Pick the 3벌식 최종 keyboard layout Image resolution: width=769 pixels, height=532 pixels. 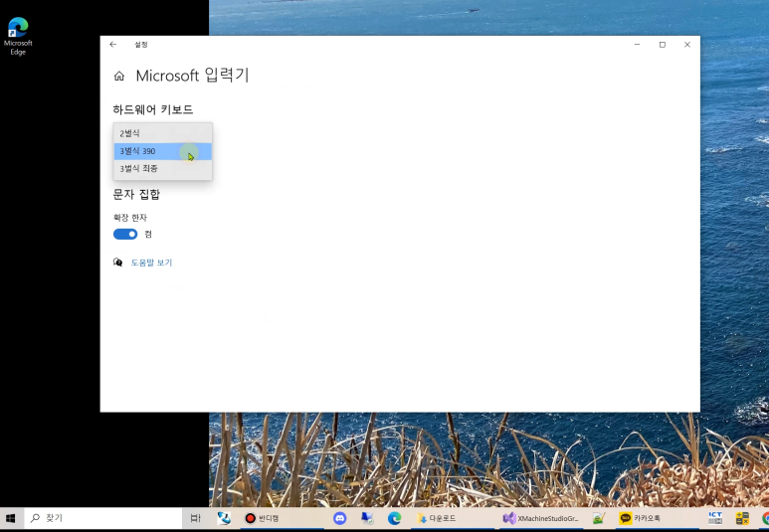click(x=163, y=169)
